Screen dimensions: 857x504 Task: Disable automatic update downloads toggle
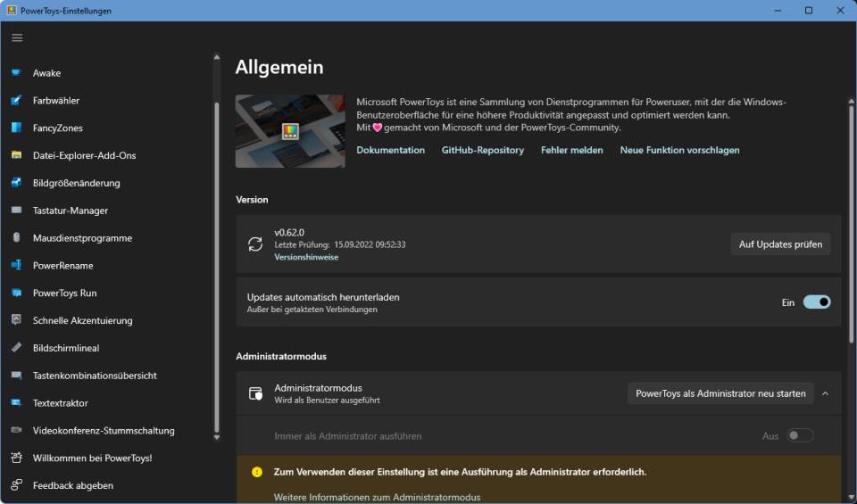pos(816,302)
